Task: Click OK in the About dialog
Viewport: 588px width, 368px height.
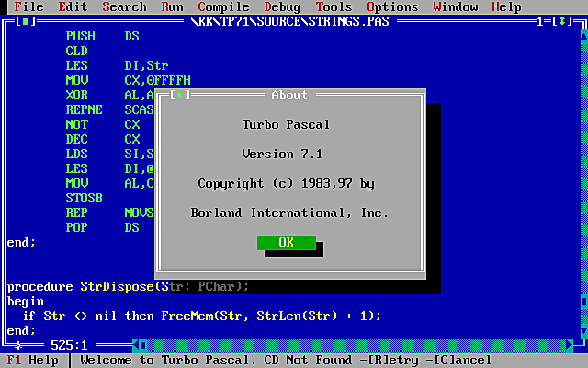Action: click(x=287, y=242)
